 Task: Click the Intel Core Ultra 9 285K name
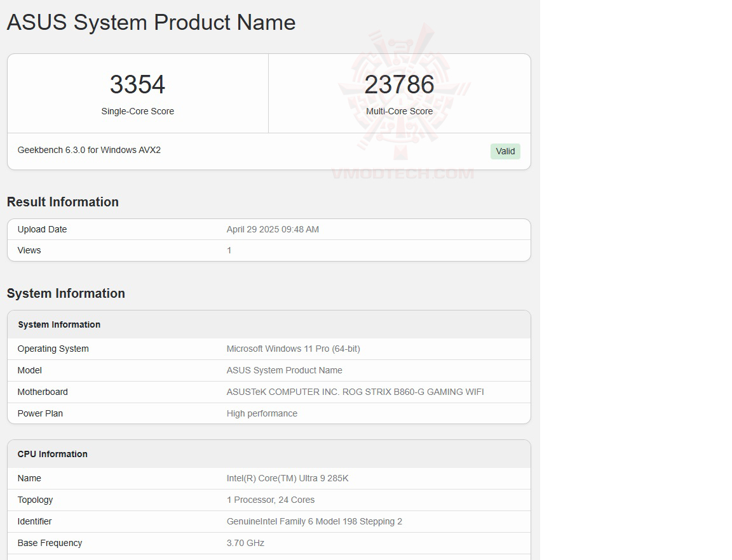click(x=287, y=478)
